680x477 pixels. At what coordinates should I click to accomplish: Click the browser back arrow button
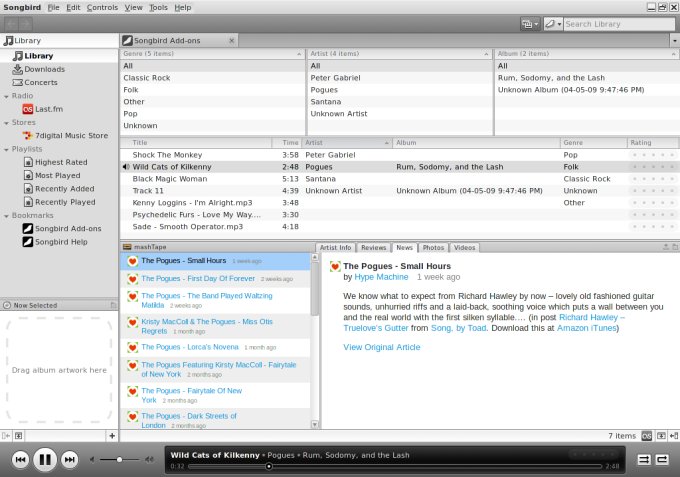[11, 23]
